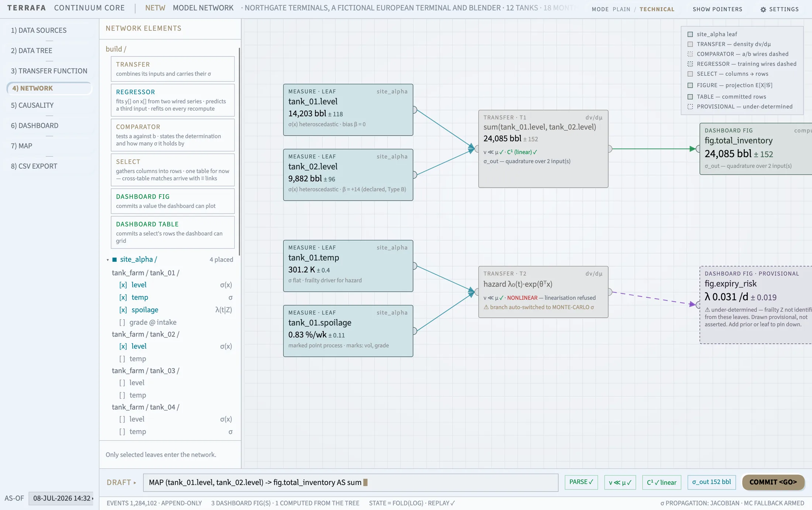This screenshot has width=812, height=510.
Task: Check tank_02 temp leaf
Action: 122,359
